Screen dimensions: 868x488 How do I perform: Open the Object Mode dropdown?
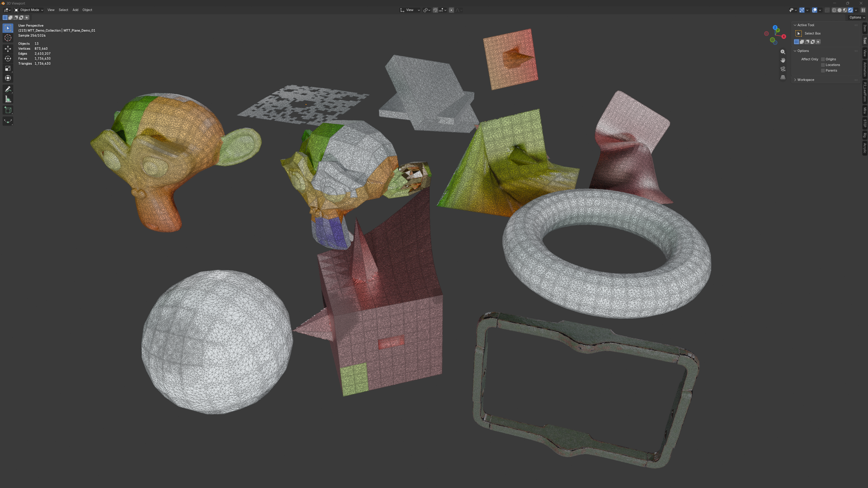point(29,10)
